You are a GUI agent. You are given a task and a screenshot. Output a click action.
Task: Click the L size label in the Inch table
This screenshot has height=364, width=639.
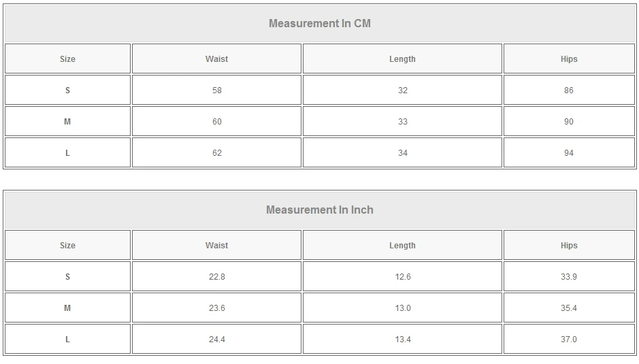click(67, 340)
